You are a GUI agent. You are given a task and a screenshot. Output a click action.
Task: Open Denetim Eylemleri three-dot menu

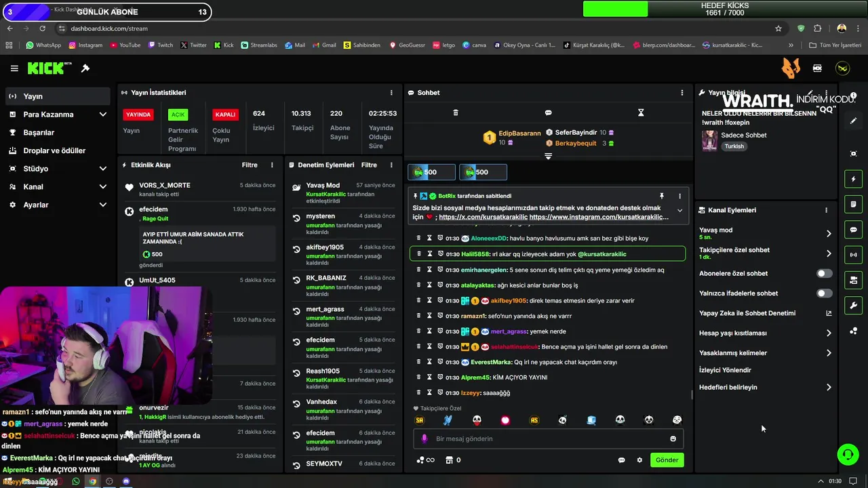(x=391, y=165)
